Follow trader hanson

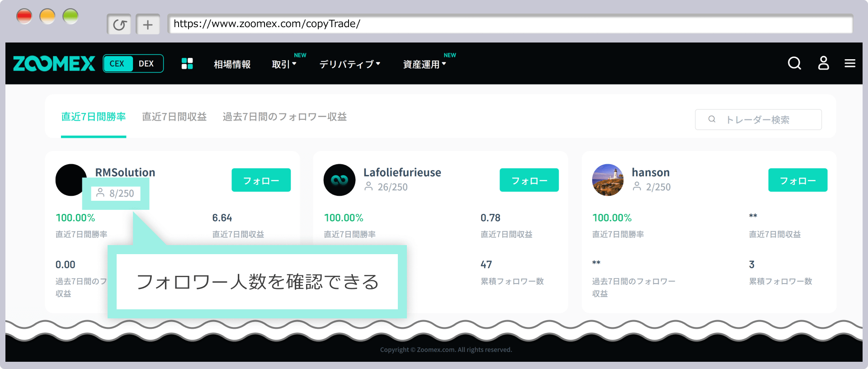tap(797, 180)
